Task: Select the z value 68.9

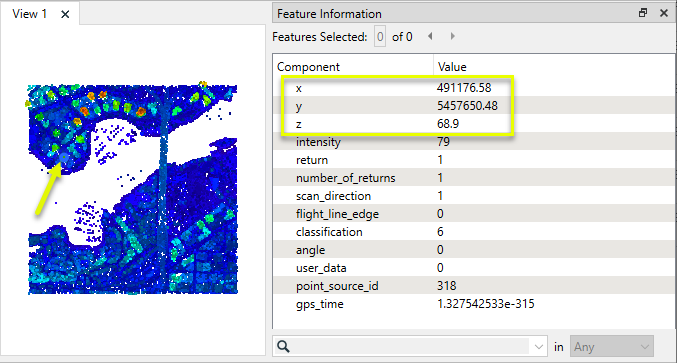Action: pos(448,124)
